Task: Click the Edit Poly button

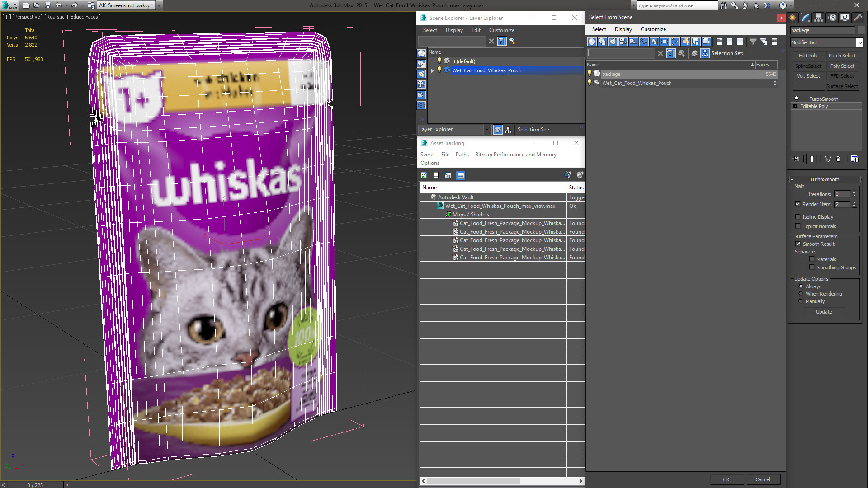Action: click(808, 56)
